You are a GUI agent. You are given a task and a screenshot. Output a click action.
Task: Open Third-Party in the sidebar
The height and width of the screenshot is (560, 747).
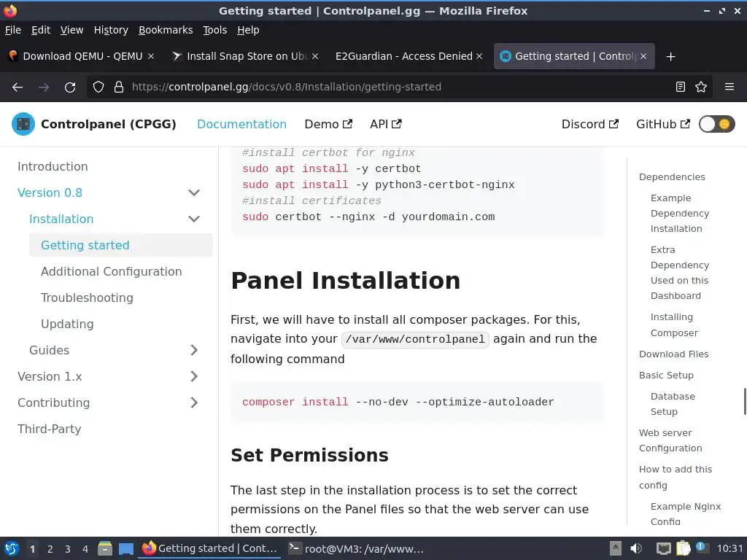tap(49, 429)
